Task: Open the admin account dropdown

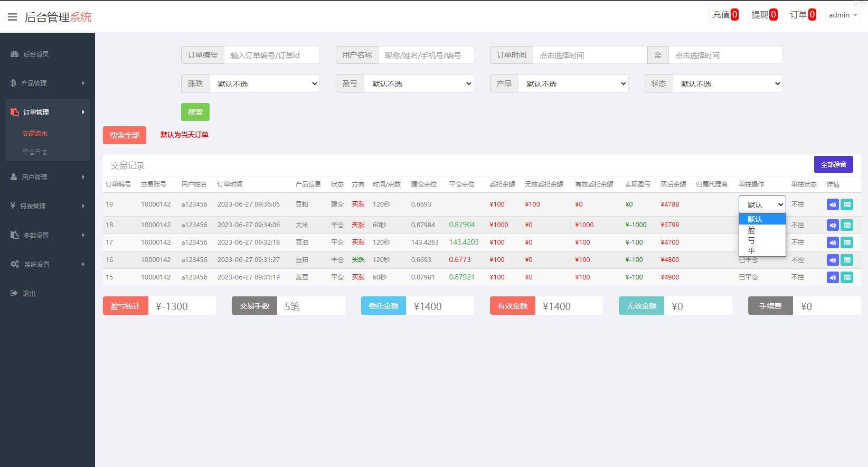Action: 843,15
